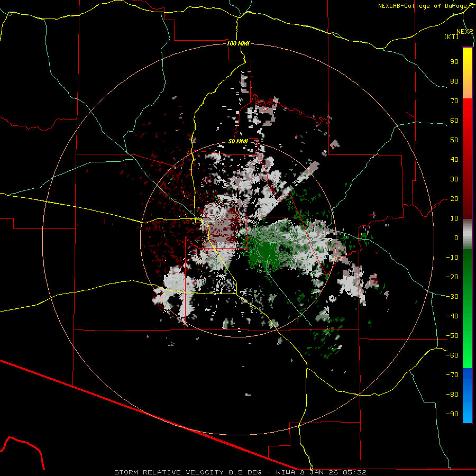Click the 20 value on velocity scale

tap(454, 198)
